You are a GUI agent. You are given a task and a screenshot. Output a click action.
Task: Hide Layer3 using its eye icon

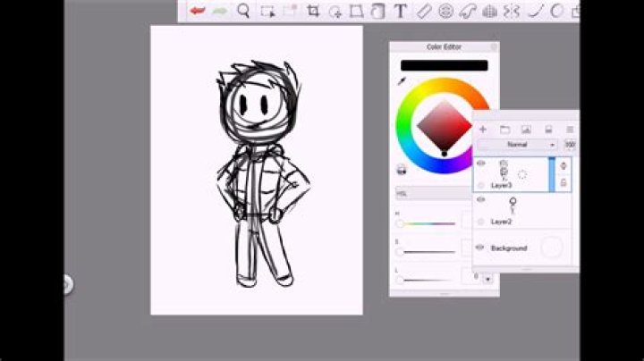coord(481,164)
